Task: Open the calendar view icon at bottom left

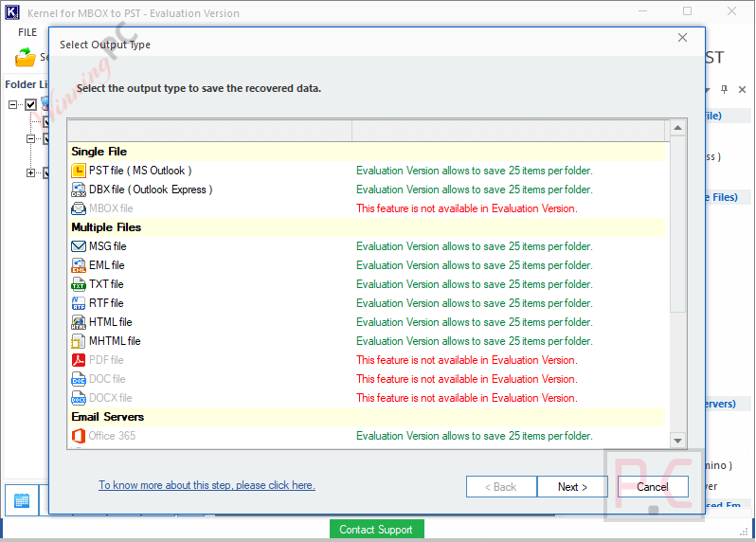Action: pos(22,500)
